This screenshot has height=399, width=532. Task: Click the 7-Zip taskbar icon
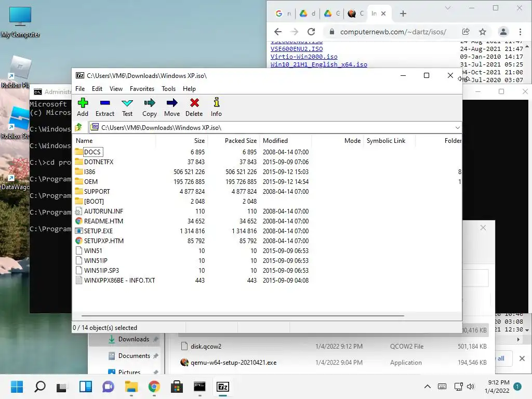tap(223, 387)
